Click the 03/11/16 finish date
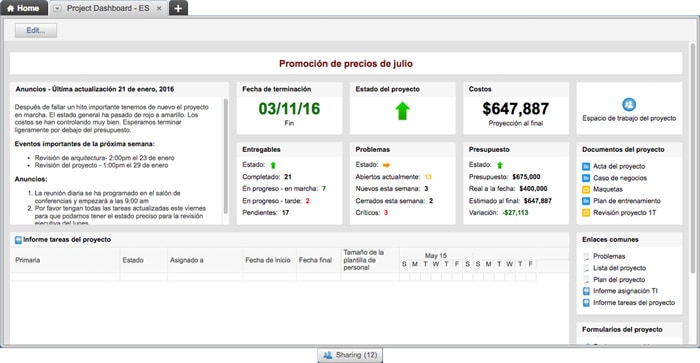Viewport: 700px width, 363px height. point(289,108)
